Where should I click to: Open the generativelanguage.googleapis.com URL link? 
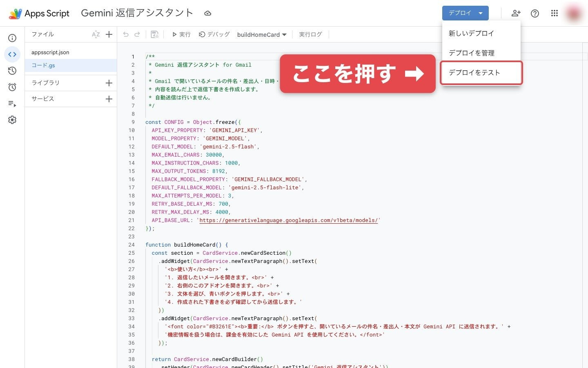coord(289,220)
